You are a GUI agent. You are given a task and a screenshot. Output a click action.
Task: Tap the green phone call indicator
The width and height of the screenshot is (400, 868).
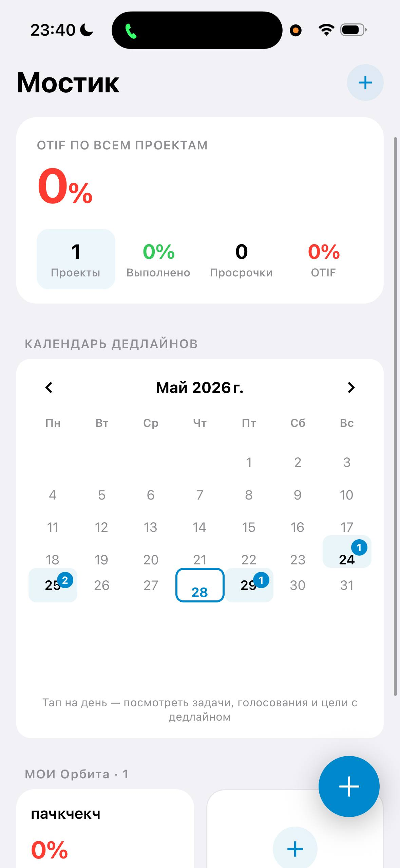coord(131,31)
